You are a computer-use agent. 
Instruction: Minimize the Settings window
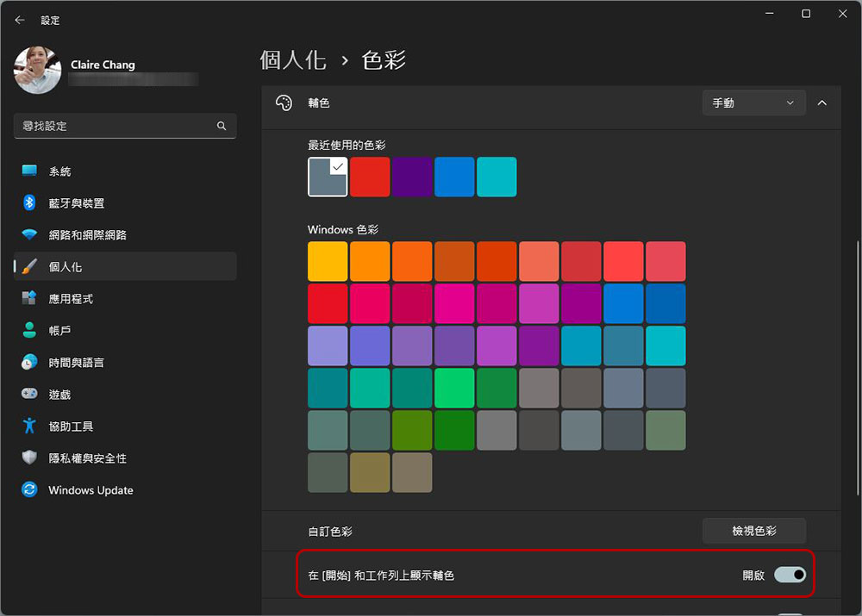pyautogui.click(x=770, y=13)
